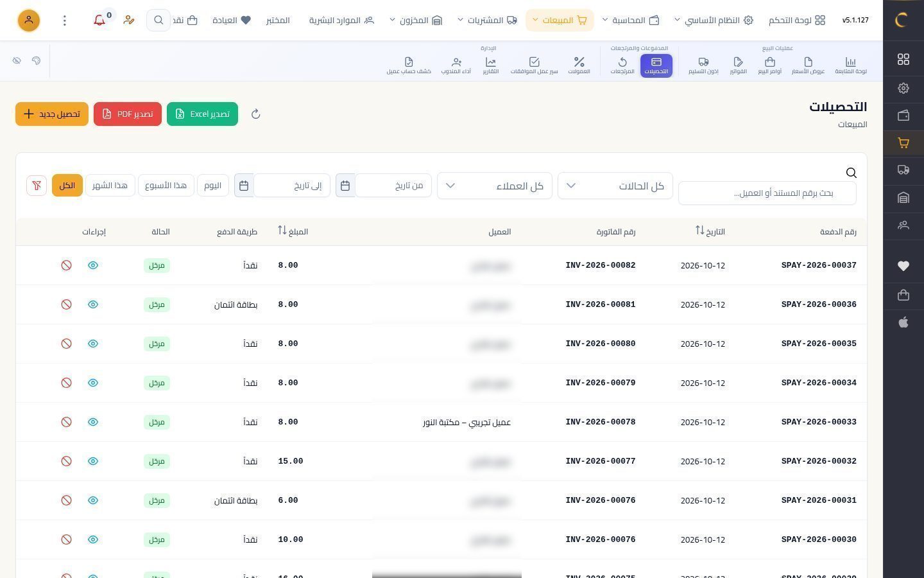Open the delivery truck icon in left sidebar

coord(903,170)
